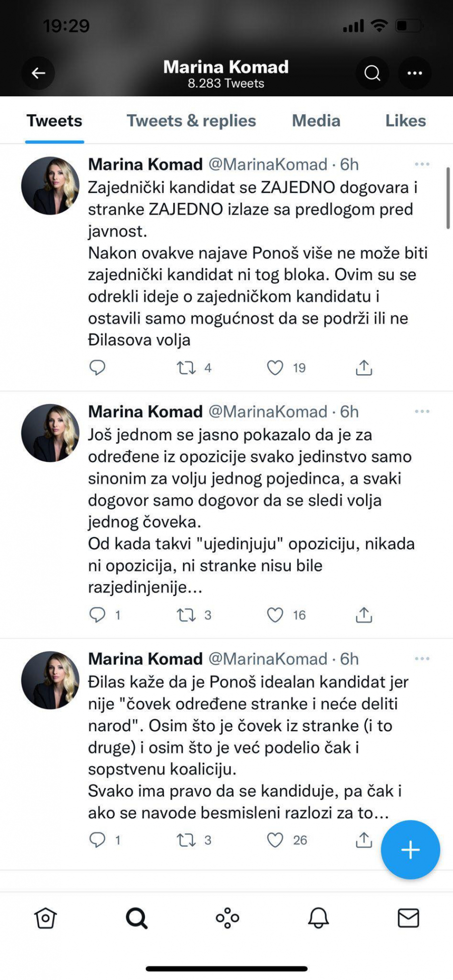Open Direct Messages envelope icon
The image size is (453, 980).
pyautogui.click(x=409, y=918)
